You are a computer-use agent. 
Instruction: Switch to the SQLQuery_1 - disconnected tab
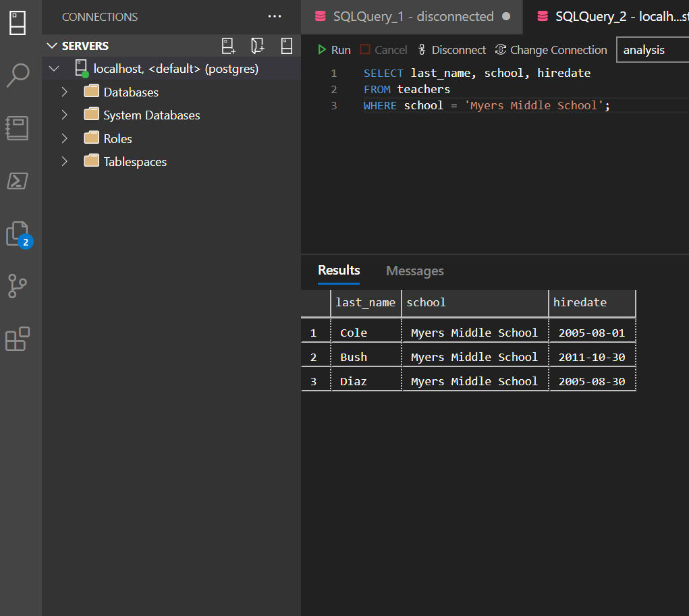tap(413, 17)
